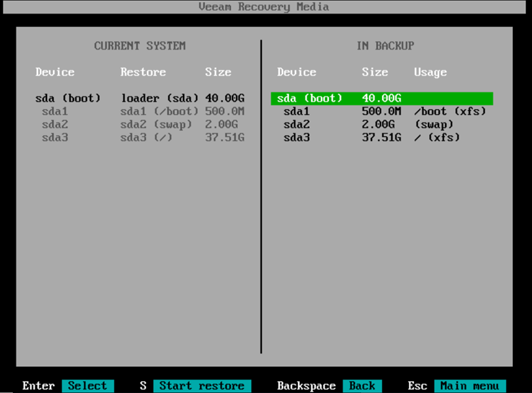Click the / (xfs) usage entry

(x=437, y=138)
